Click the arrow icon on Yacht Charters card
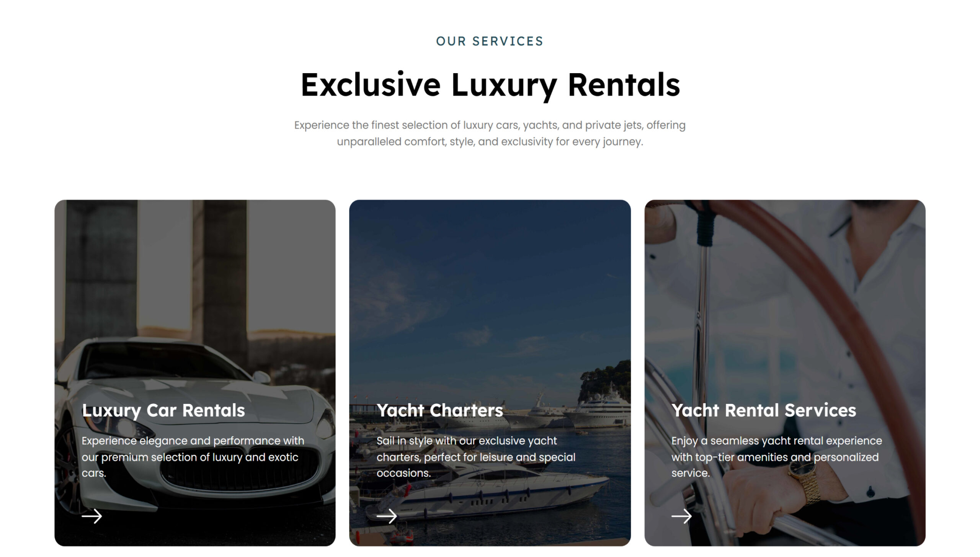This screenshot has height=557, width=980. 387,516
